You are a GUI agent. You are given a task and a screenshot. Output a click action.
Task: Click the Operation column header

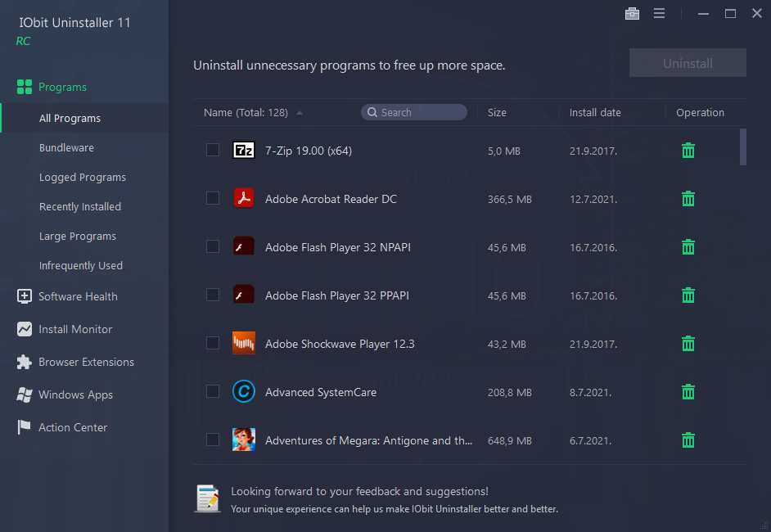tap(700, 113)
